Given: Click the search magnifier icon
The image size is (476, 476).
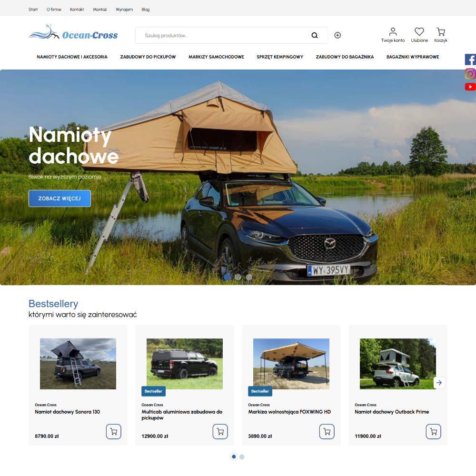Looking at the screenshot, I should (315, 35).
